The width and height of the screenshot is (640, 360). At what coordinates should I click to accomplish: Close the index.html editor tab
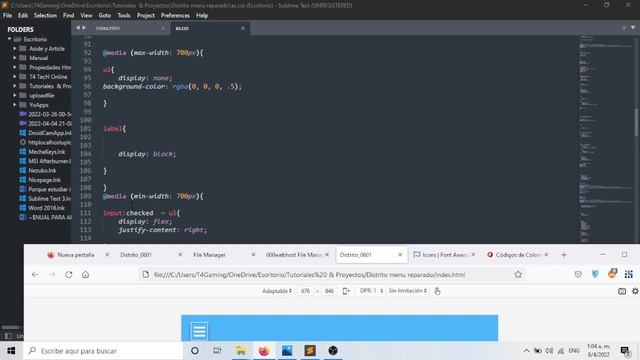pos(163,28)
